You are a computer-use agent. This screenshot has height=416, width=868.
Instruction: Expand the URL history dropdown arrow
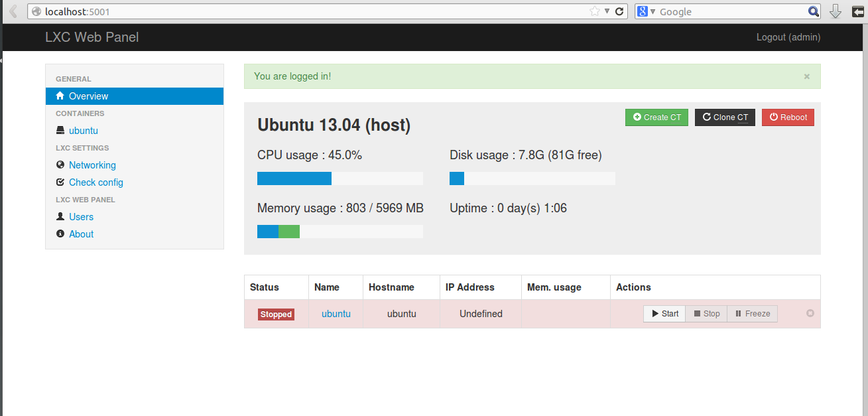[x=607, y=11]
